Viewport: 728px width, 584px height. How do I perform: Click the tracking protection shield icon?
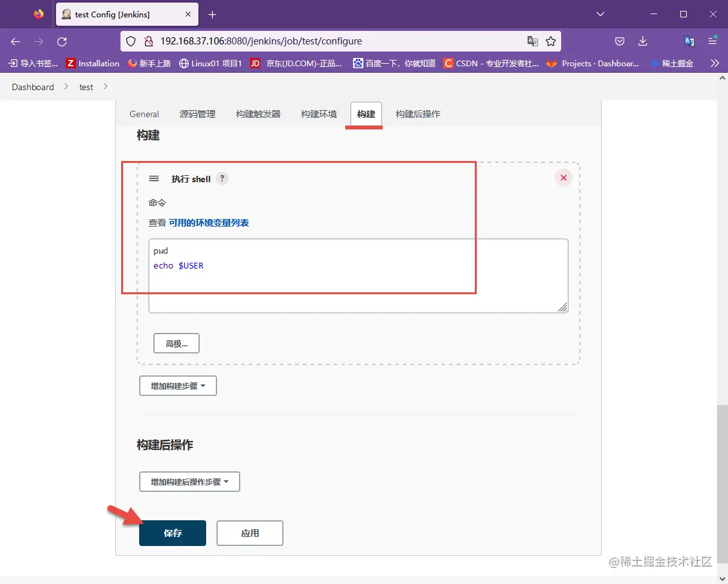131,41
